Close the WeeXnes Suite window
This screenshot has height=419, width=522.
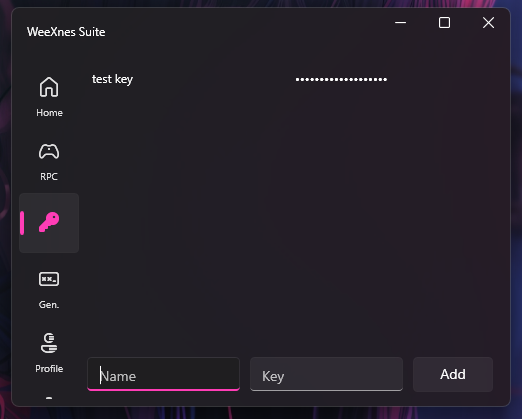click(x=488, y=23)
